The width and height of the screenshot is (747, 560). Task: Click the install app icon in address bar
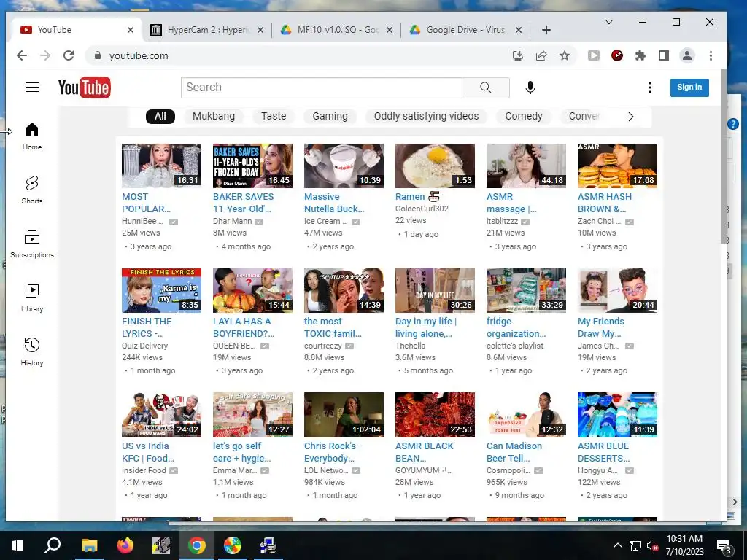click(517, 55)
